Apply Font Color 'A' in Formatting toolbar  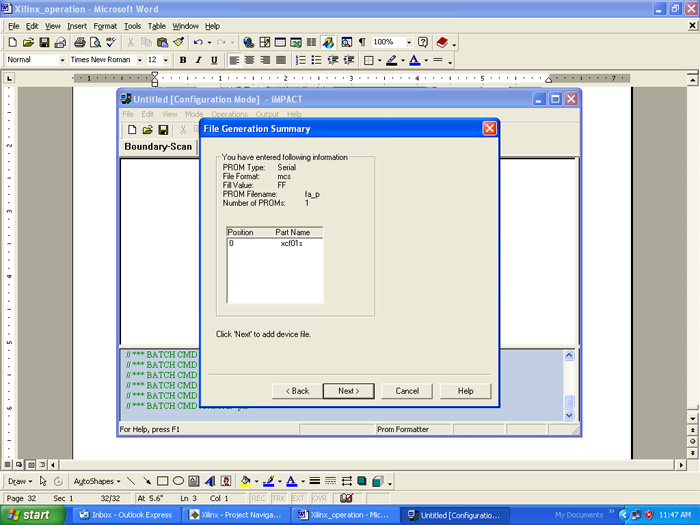415,60
